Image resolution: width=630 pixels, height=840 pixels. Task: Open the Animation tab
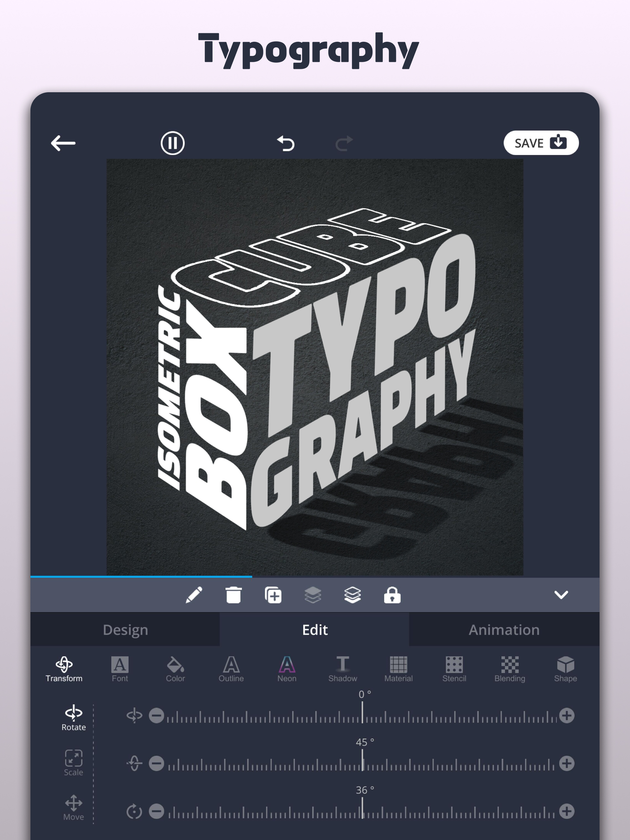[504, 630]
